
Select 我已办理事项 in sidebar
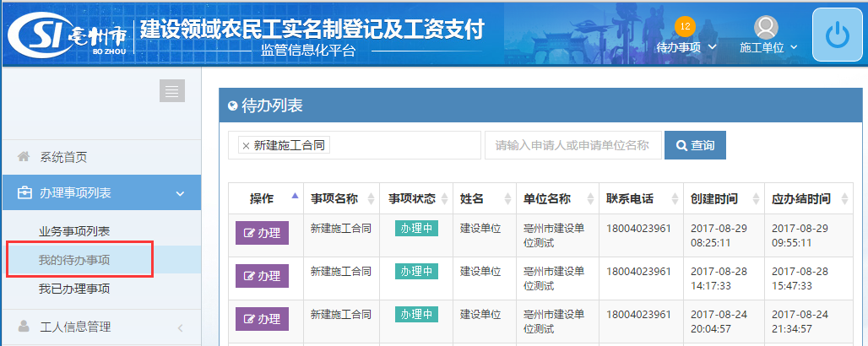[x=74, y=289]
